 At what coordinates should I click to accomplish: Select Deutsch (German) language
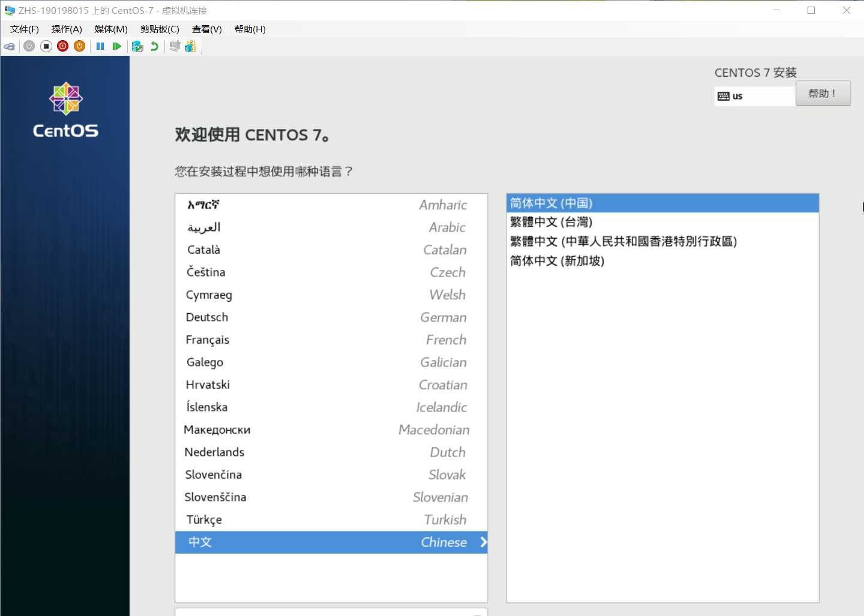331,317
